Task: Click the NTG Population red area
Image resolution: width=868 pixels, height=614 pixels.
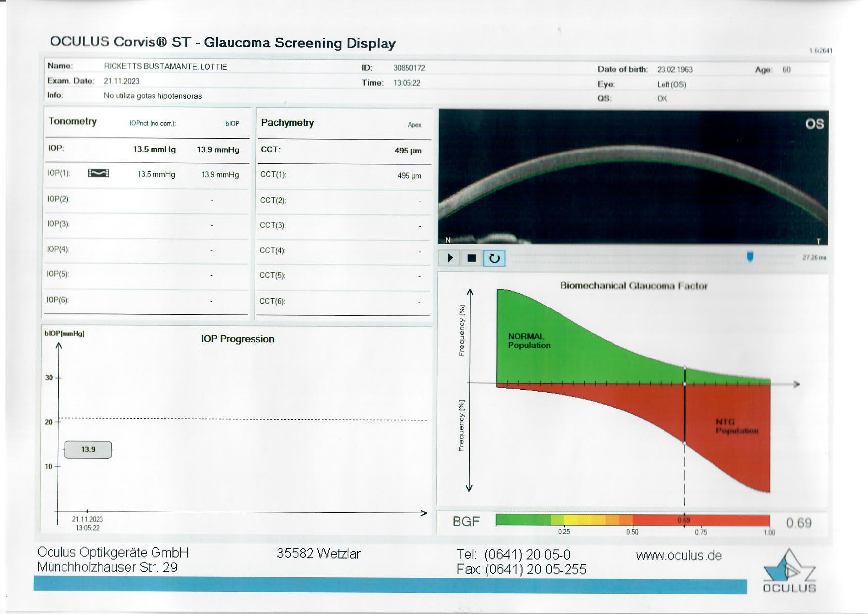Action: click(736, 426)
